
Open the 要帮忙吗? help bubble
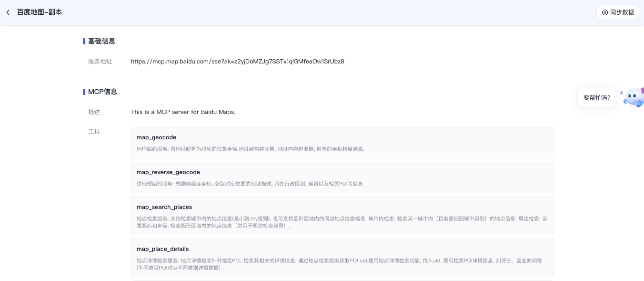(x=597, y=97)
